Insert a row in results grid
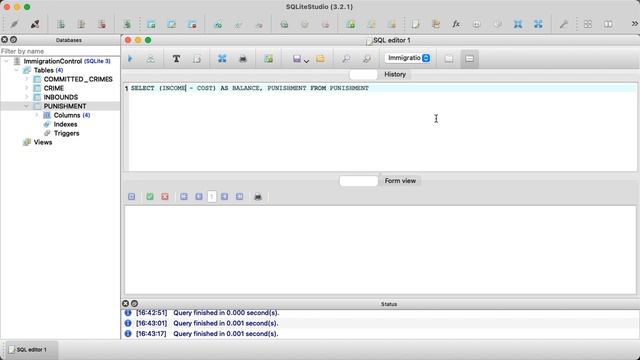640x360 pixels. click(131, 197)
